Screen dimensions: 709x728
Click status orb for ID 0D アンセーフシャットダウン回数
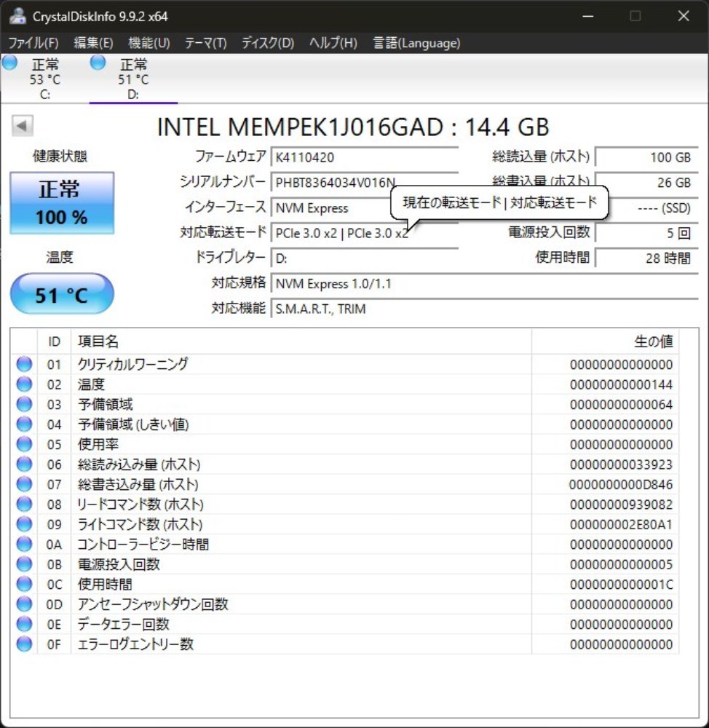tap(24, 604)
